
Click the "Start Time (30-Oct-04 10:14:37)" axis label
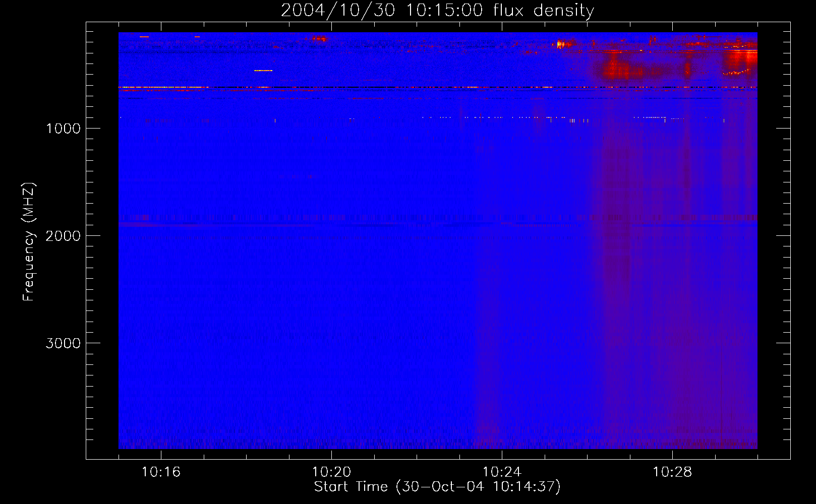click(x=437, y=486)
